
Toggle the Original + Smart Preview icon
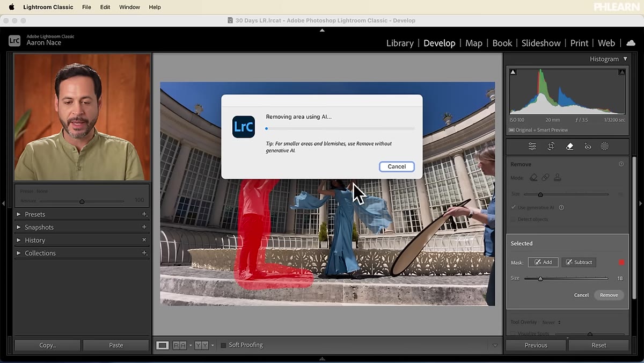coord(511,130)
